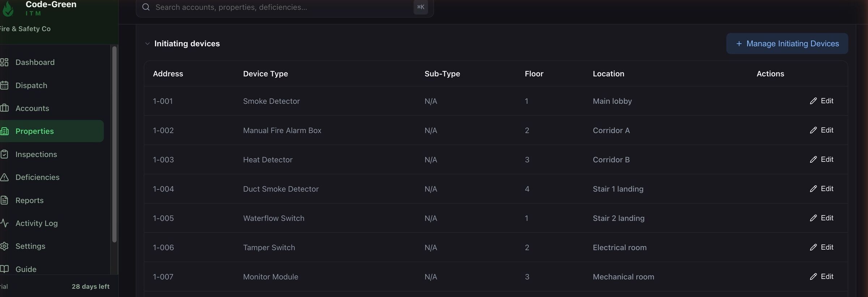Edit the Waterflow Switch device row

click(x=822, y=218)
